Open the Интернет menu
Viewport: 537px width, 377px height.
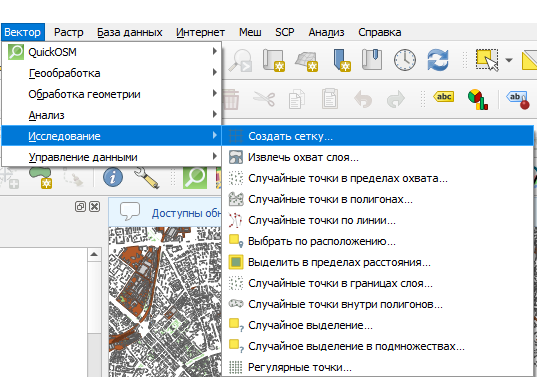click(x=200, y=32)
